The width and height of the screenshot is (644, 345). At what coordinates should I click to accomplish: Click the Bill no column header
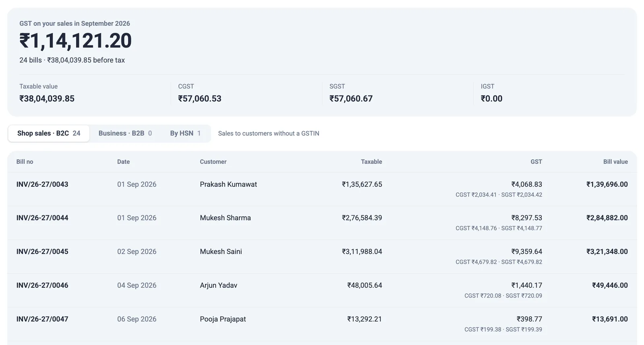click(x=25, y=162)
